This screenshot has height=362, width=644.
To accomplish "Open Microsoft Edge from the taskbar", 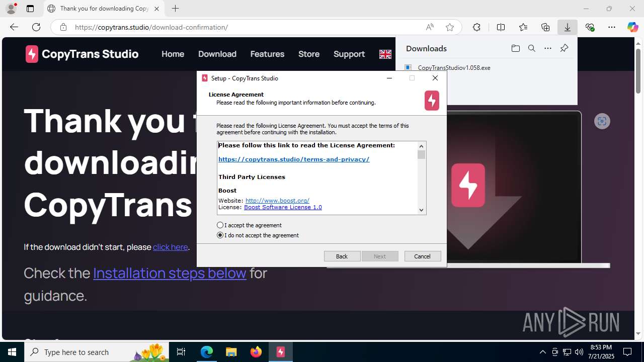I will 207,352.
